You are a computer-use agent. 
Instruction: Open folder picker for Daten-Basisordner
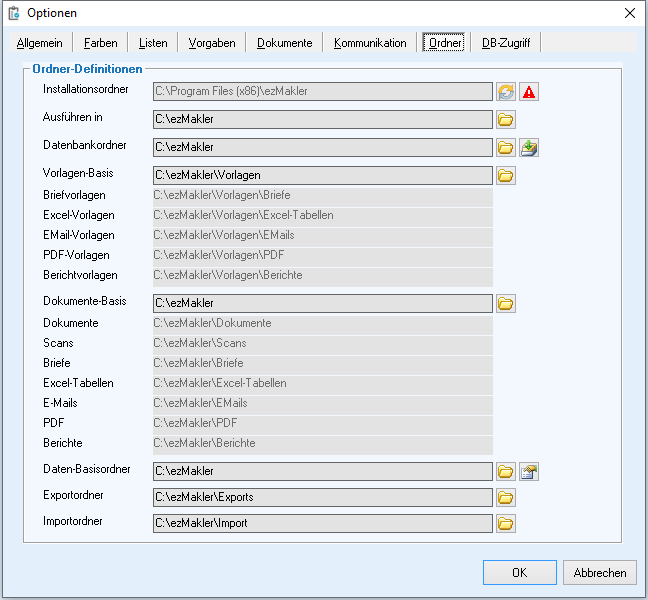506,471
